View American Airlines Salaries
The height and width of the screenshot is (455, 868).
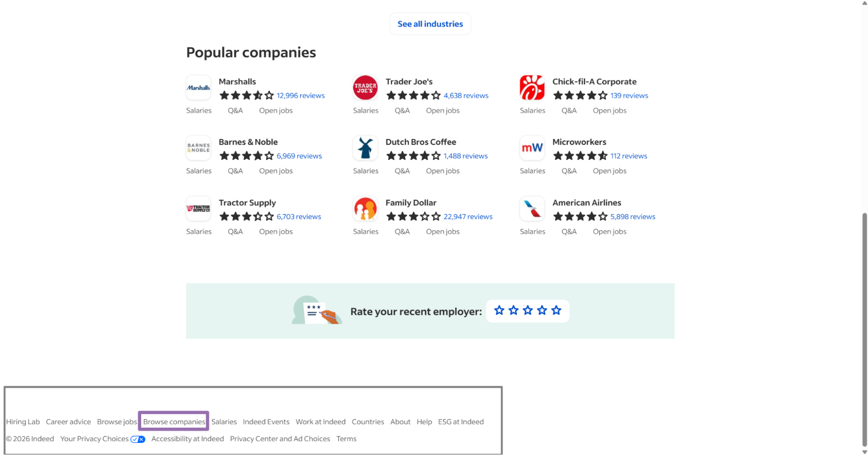pos(532,232)
